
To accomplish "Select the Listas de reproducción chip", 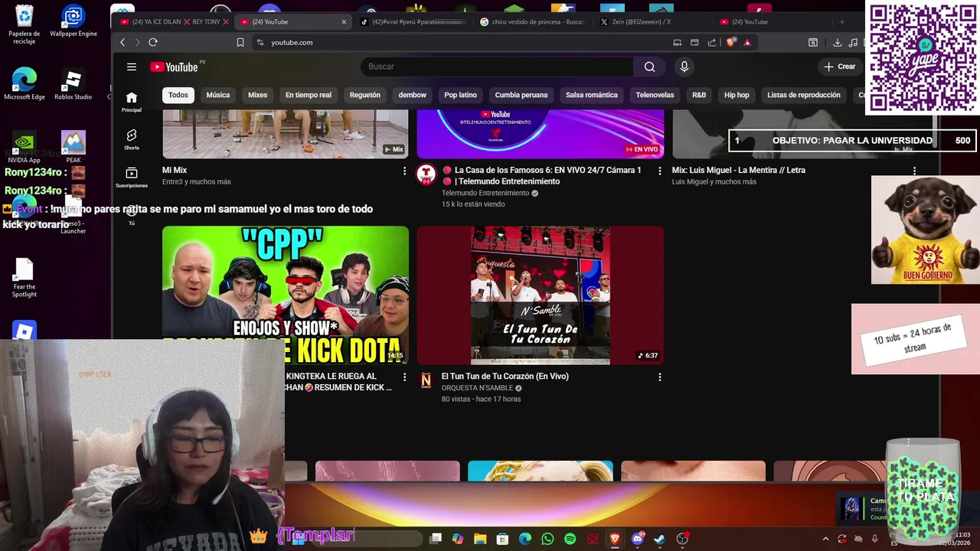I will [804, 95].
